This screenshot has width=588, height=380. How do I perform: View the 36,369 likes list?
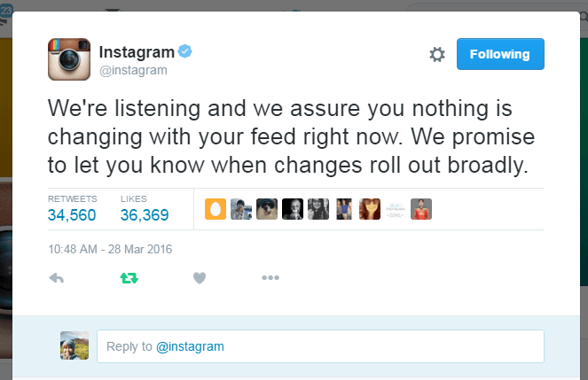(145, 209)
